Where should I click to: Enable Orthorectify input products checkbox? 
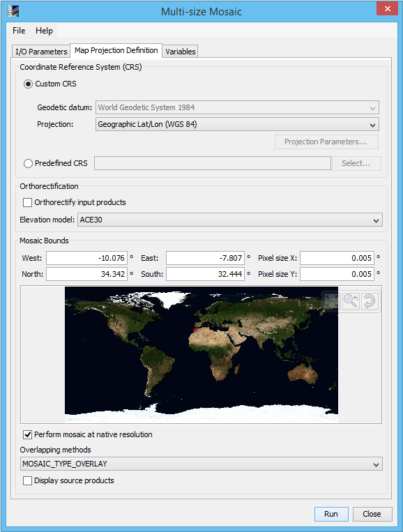(x=27, y=203)
